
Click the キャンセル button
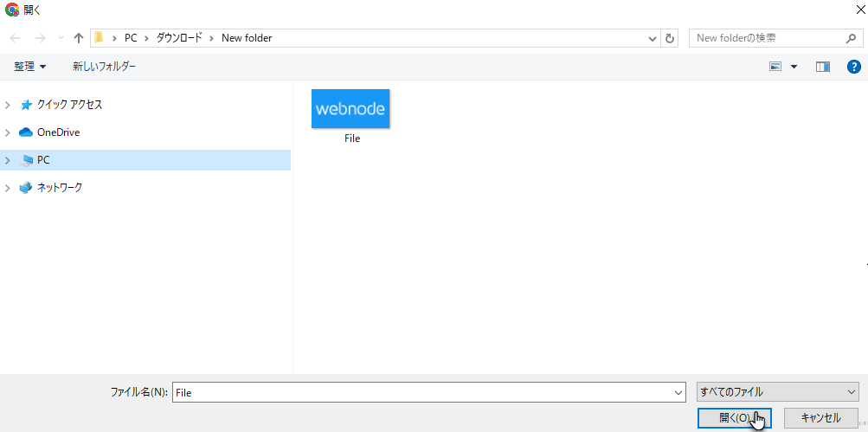coord(821,418)
